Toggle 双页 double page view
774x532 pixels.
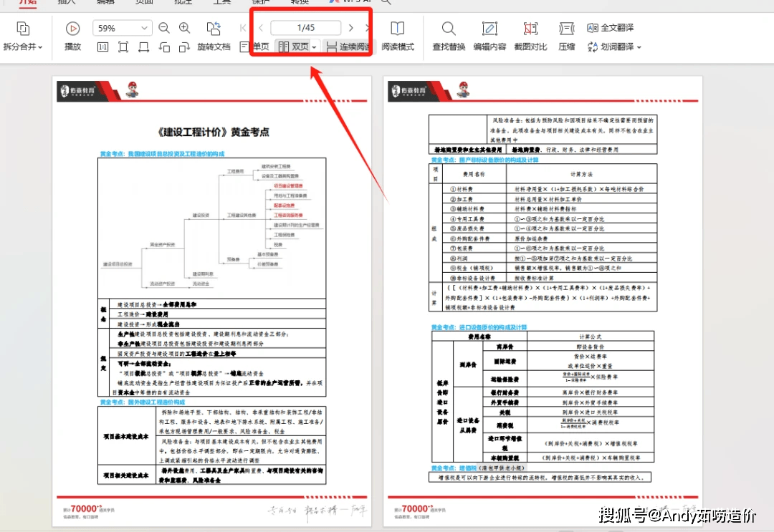pos(294,47)
